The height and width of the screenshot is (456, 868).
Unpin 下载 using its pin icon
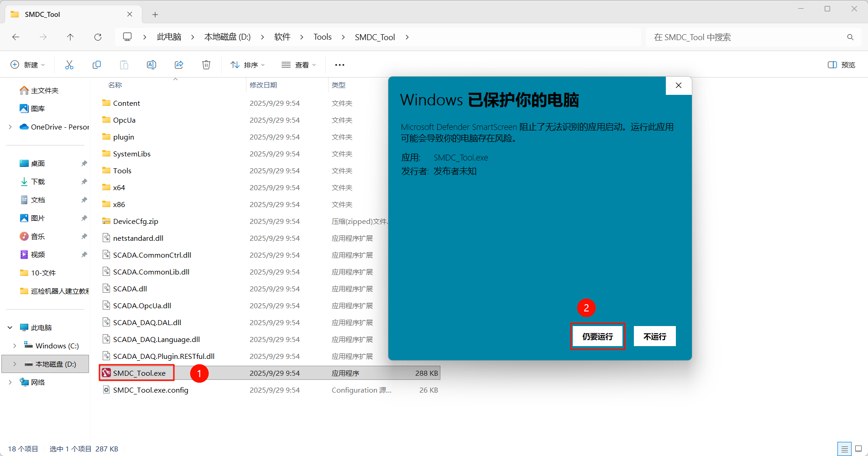coord(84,181)
